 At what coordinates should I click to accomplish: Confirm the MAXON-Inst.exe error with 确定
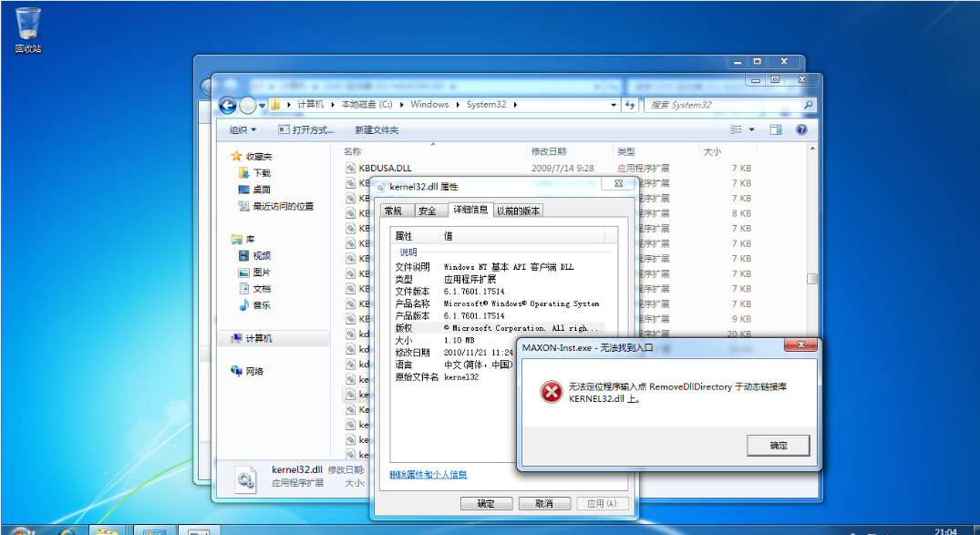(x=779, y=445)
